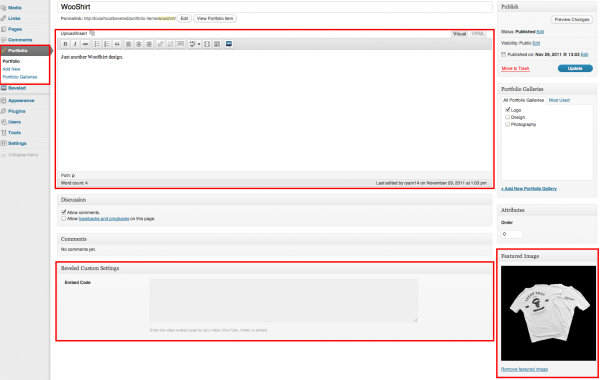600x380 pixels.
Task: Apply strikethrough formatting from the toolbar
Action: point(85,44)
